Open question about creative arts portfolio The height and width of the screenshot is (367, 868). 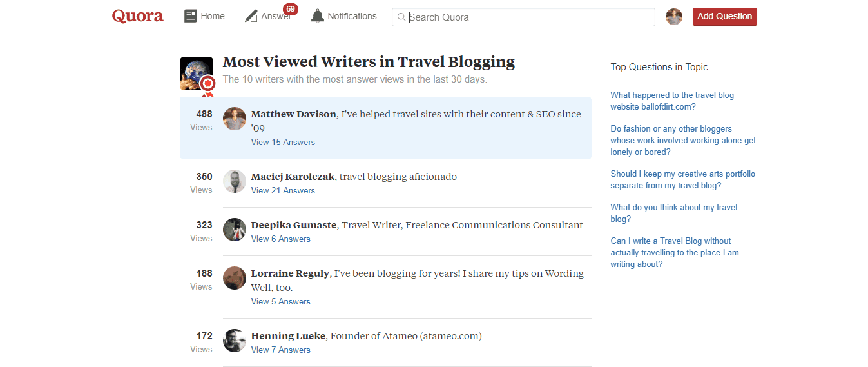[683, 179]
